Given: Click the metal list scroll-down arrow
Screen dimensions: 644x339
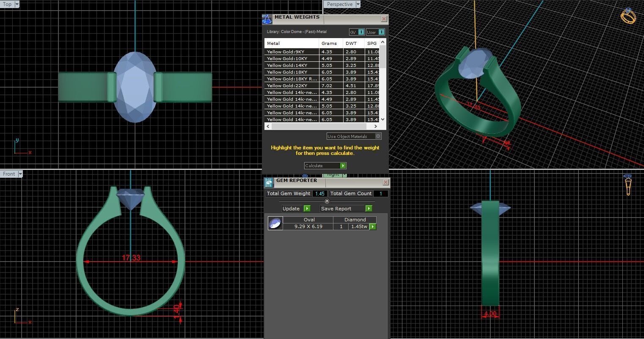Looking at the screenshot, I should click(x=383, y=119).
